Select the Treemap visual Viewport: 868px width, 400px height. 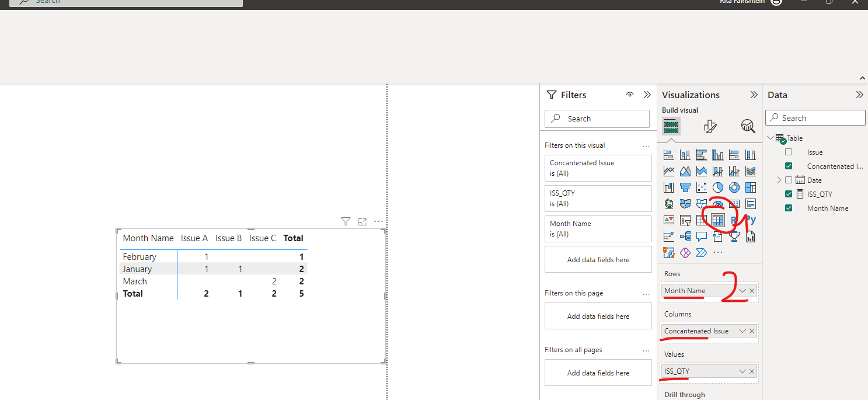coord(751,187)
